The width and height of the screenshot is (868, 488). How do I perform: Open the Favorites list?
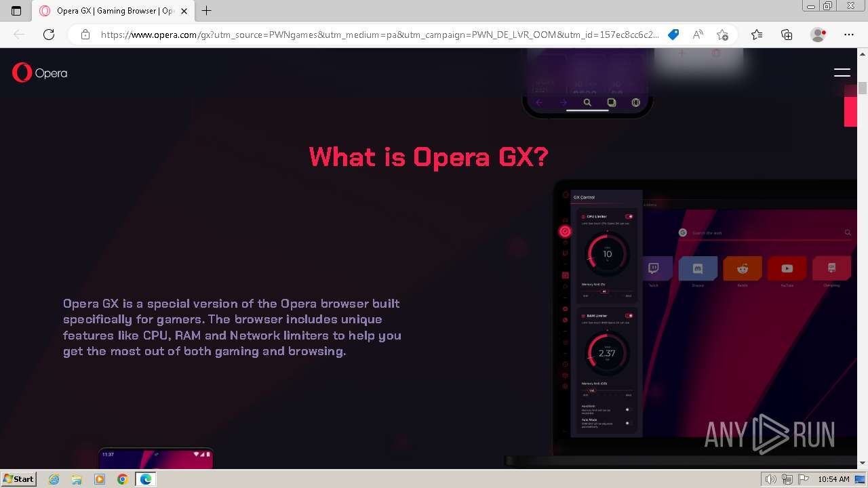757,35
